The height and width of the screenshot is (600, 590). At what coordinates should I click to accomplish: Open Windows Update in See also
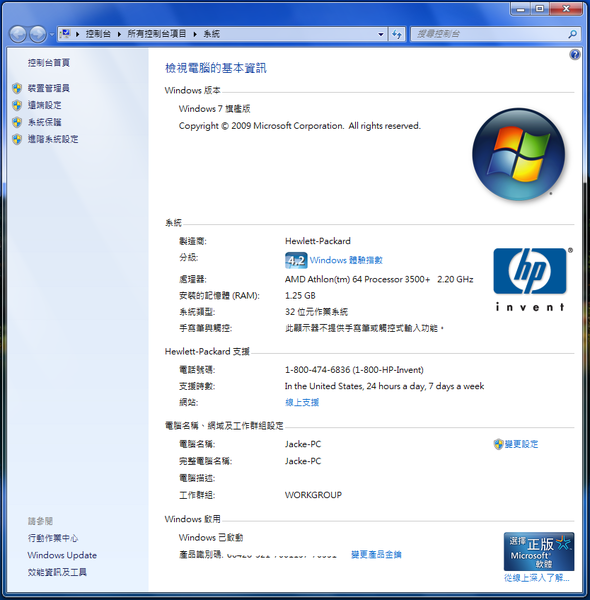pos(62,555)
